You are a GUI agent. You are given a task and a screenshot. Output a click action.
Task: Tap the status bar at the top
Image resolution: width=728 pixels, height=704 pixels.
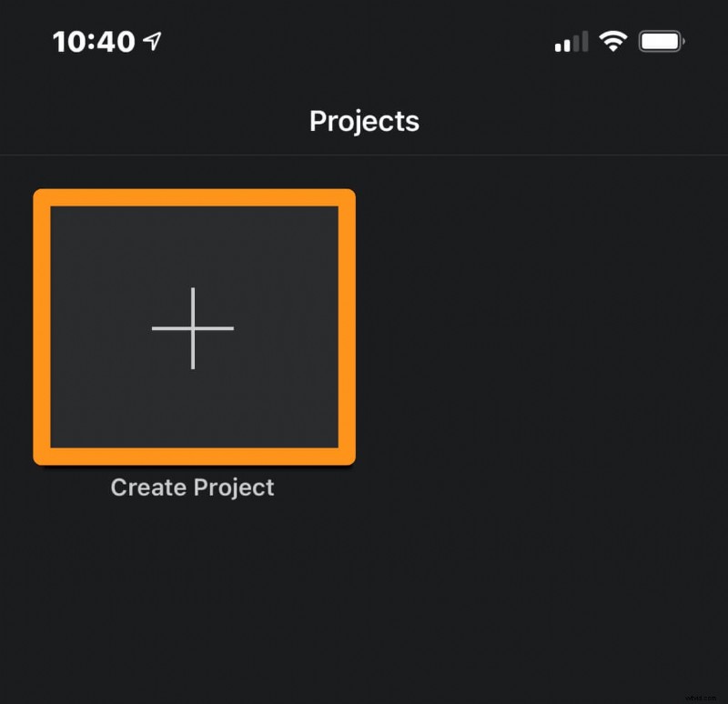364,40
